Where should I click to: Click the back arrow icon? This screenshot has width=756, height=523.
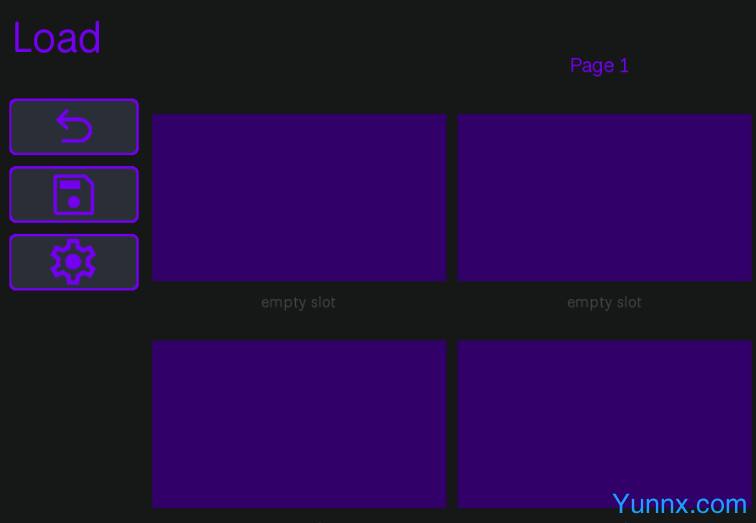click(74, 127)
